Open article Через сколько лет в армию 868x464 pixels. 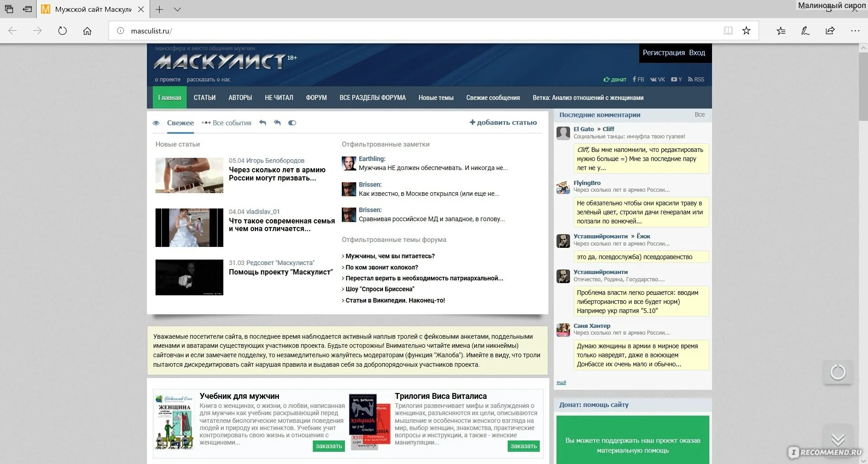(x=277, y=174)
